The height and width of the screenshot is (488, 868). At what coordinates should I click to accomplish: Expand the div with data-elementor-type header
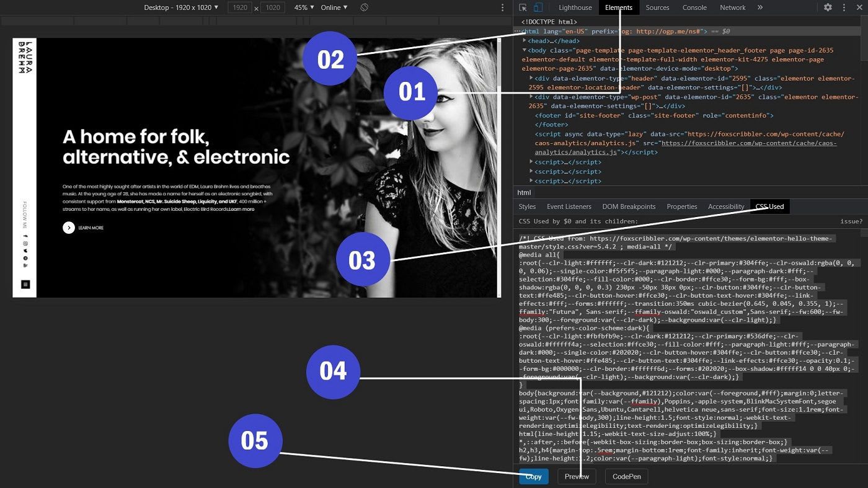[531, 78]
